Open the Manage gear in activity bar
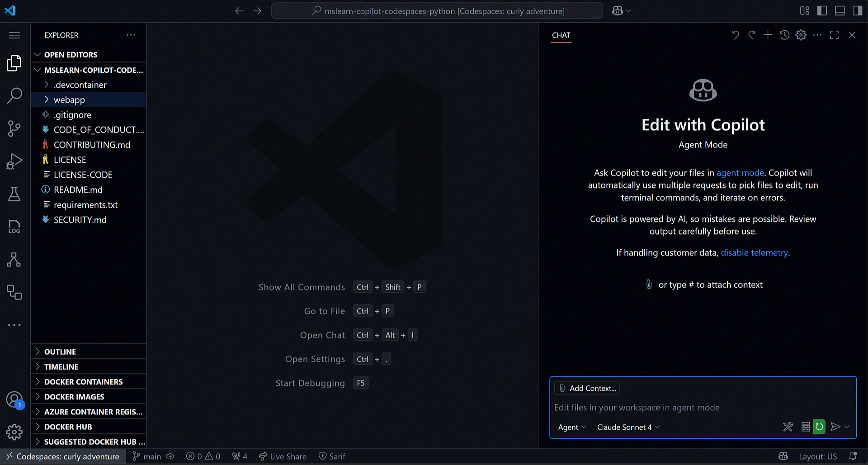Screen dimensions: 868x465 tap(14, 432)
